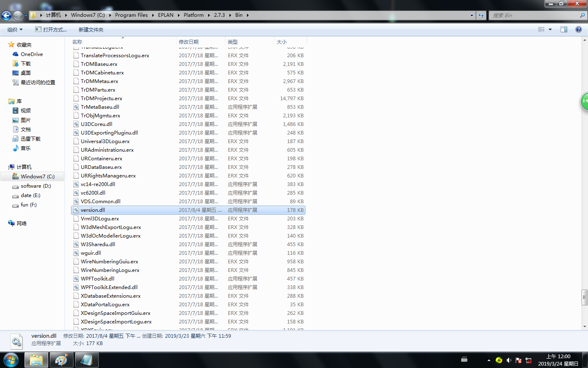Image resolution: width=588 pixels, height=368 pixels.
Task: Select OneDrive in the navigation pane
Action: (31, 54)
